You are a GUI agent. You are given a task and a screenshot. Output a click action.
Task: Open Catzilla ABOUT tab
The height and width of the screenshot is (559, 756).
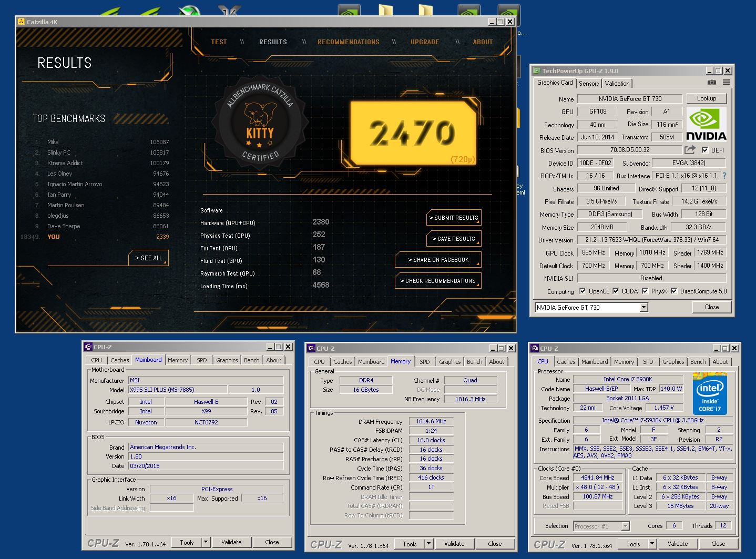(x=483, y=42)
